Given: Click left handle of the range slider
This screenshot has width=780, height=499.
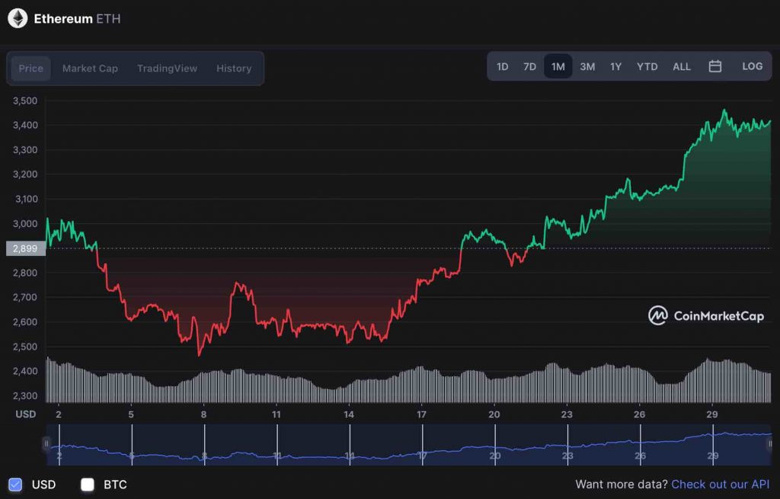Looking at the screenshot, I should point(46,443).
